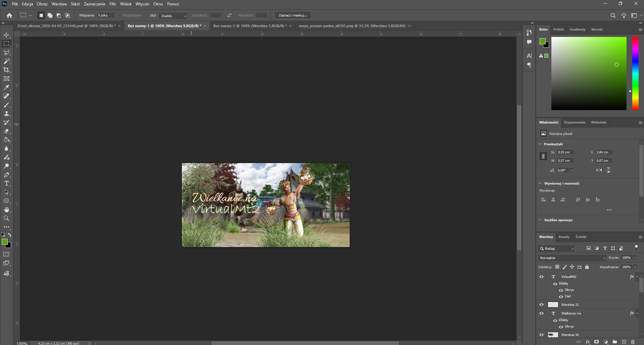The height and width of the screenshot is (345, 644).
Task: Select the Eraser tool
Action: [x=6, y=131]
